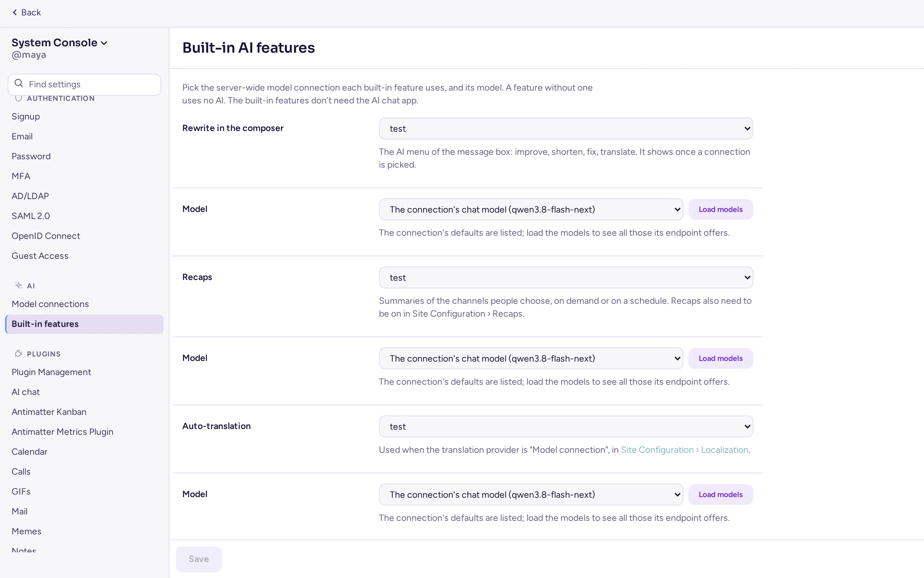Click the Built-in AI features heading
This screenshot has height=578, width=924.
coord(249,48)
